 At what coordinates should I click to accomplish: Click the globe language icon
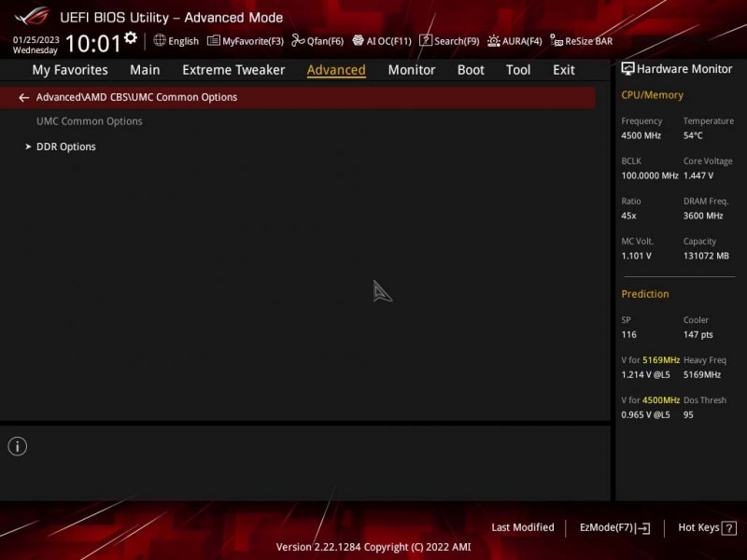(160, 40)
